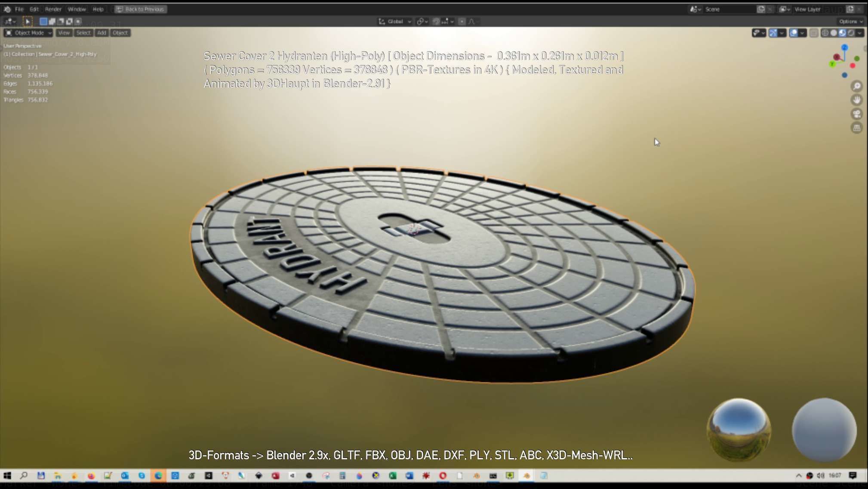868x489 pixels.
Task: Toggle the camera view icon
Action: click(857, 114)
